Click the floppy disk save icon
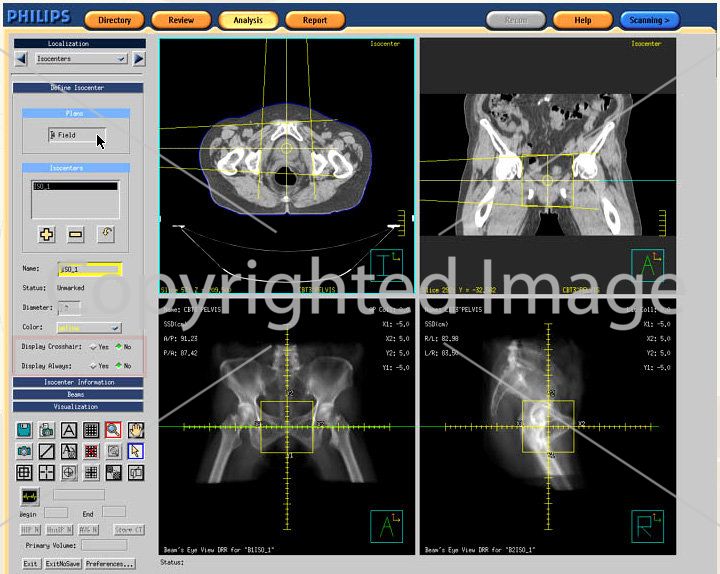720x574 pixels. point(24,430)
